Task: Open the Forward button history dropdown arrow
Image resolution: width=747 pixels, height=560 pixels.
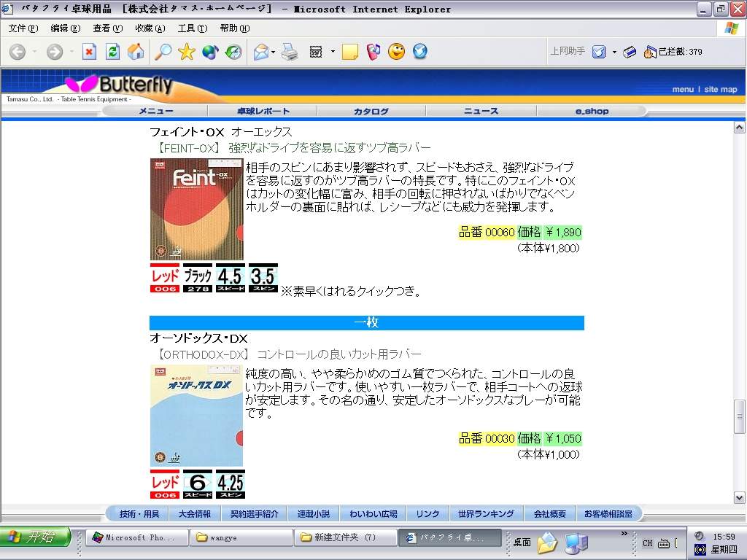Action: pyautogui.click(x=71, y=52)
